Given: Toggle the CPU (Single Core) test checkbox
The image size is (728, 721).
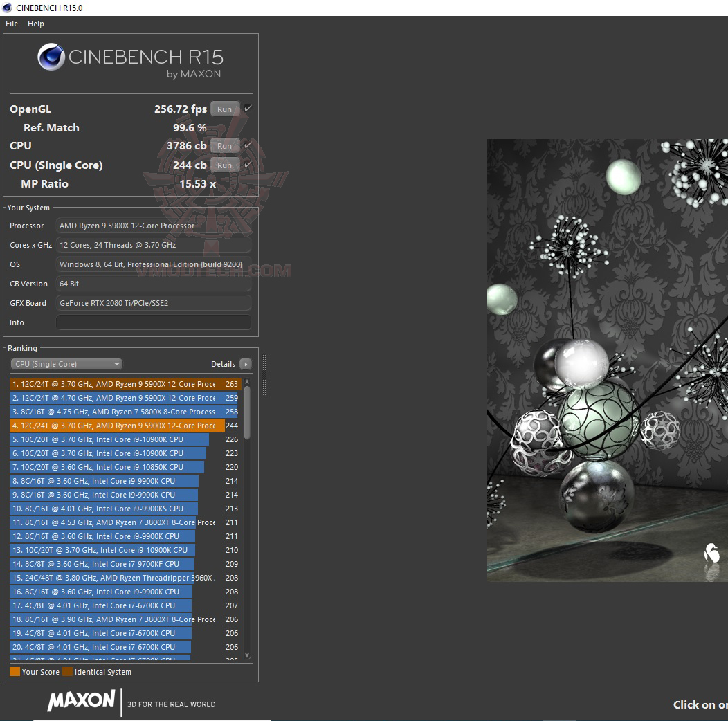Looking at the screenshot, I should point(248,165).
